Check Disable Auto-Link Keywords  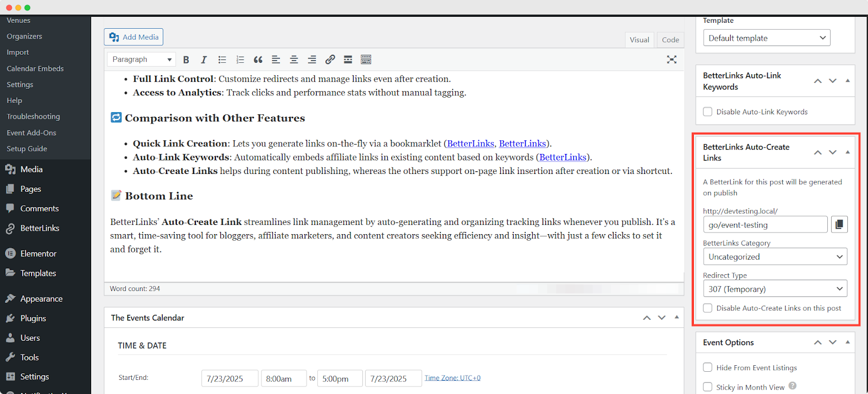point(707,112)
